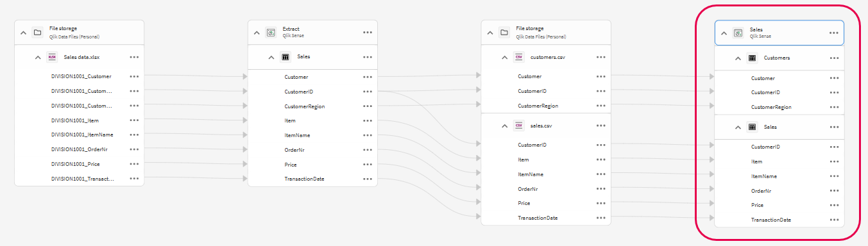Open the Extract node's three-dot menu
The height and width of the screenshot is (246, 868).
pos(368,32)
